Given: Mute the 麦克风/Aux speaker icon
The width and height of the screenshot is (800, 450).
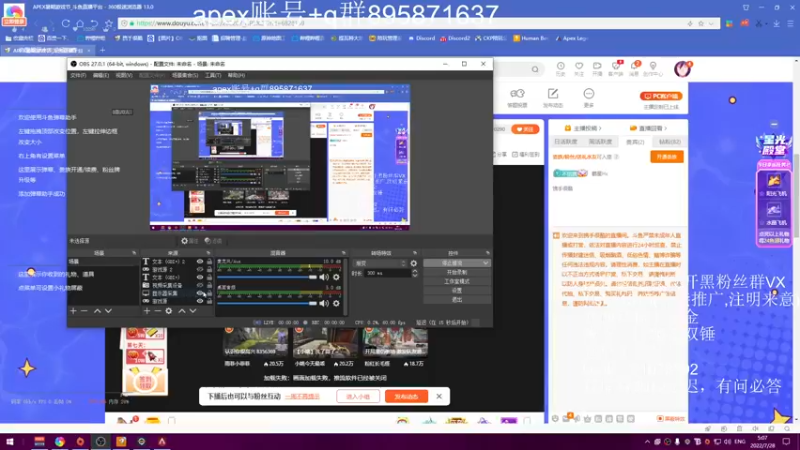Looking at the screenshot, I should coord(324,277).
